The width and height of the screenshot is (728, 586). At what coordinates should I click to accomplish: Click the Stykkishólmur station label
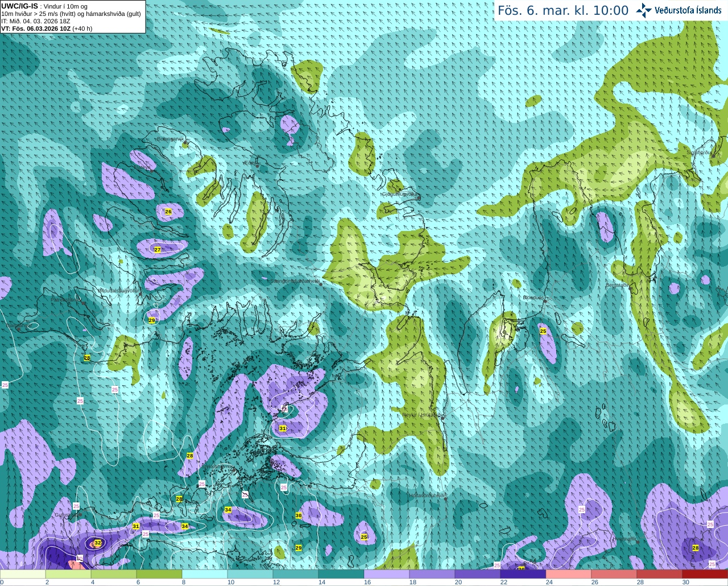point(218,467)
